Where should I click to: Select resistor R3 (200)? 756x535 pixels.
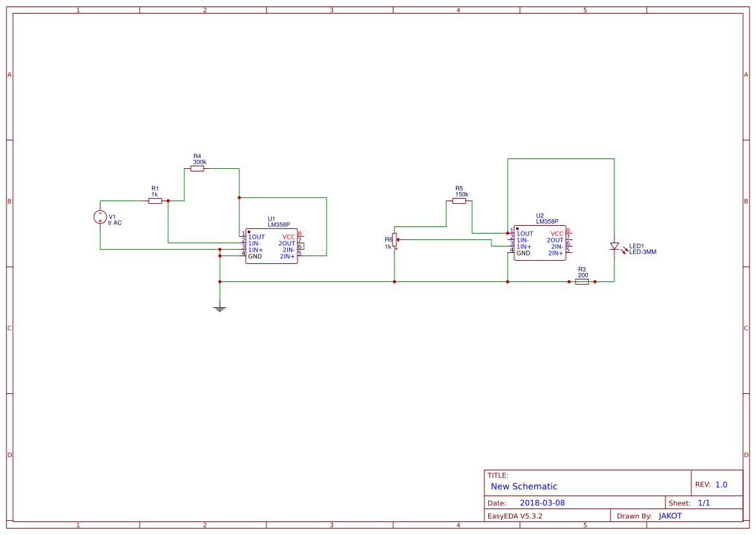point(581,281)
